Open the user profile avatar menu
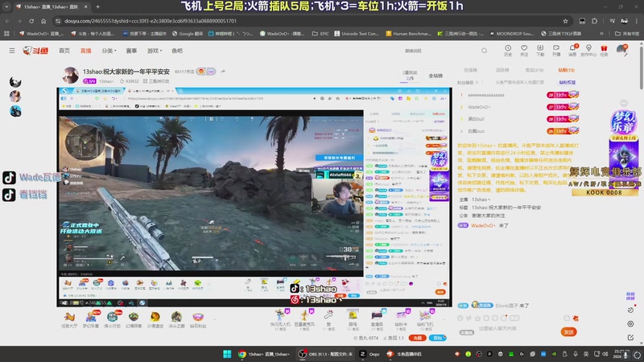 point(622,50)
